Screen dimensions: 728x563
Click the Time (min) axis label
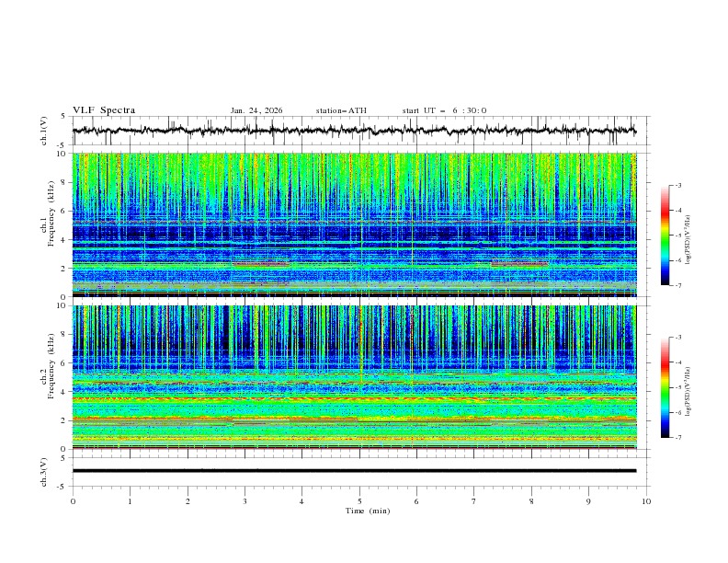(x=367, y=511)
